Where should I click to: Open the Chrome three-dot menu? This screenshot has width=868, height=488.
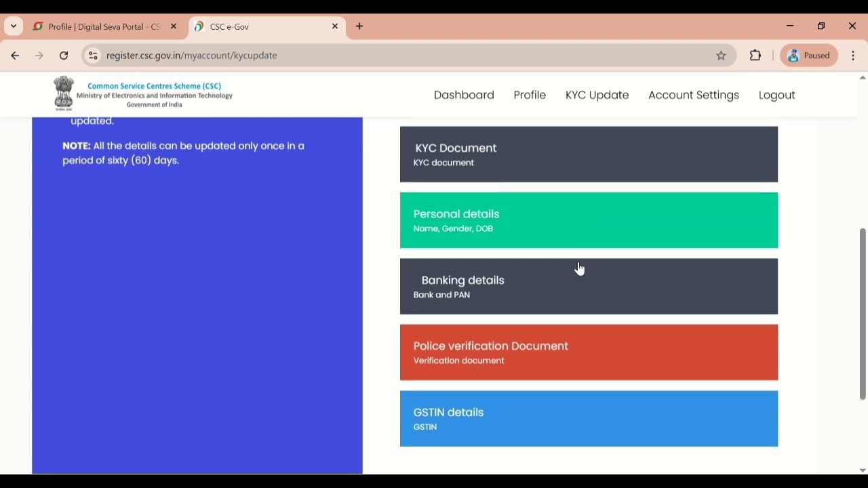pyautogui.click(x=854, y=56)
